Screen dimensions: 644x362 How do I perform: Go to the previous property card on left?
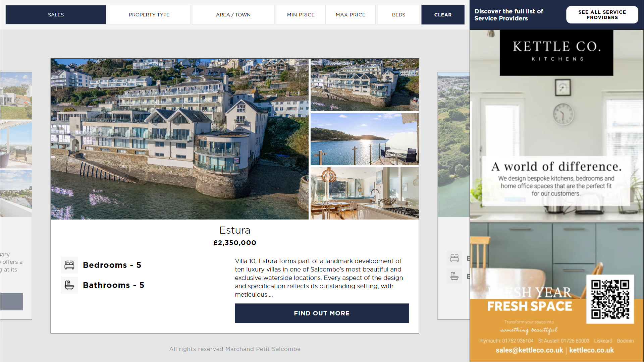point(16,196)
